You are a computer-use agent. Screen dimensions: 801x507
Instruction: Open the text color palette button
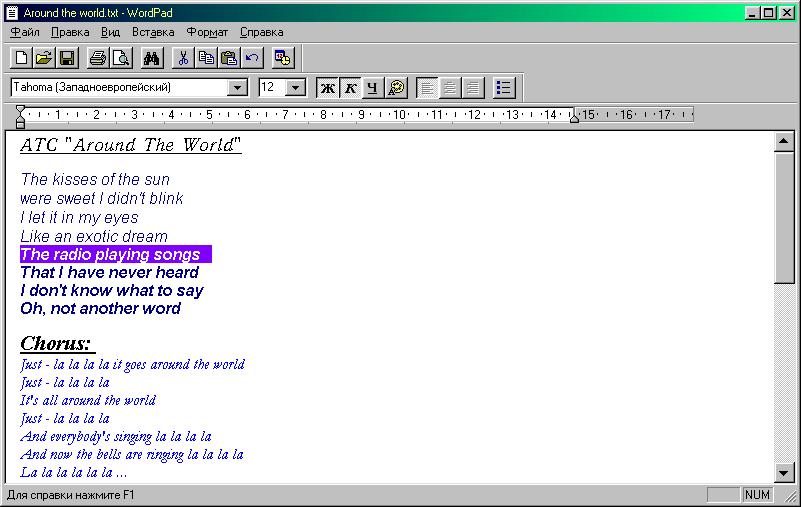[x=396, y=88]
